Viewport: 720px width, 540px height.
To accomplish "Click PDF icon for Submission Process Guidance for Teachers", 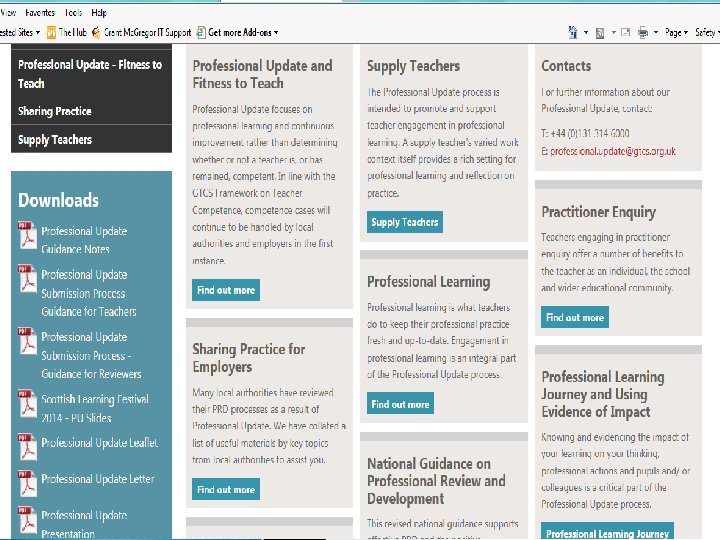I will (x=28, y=279).
